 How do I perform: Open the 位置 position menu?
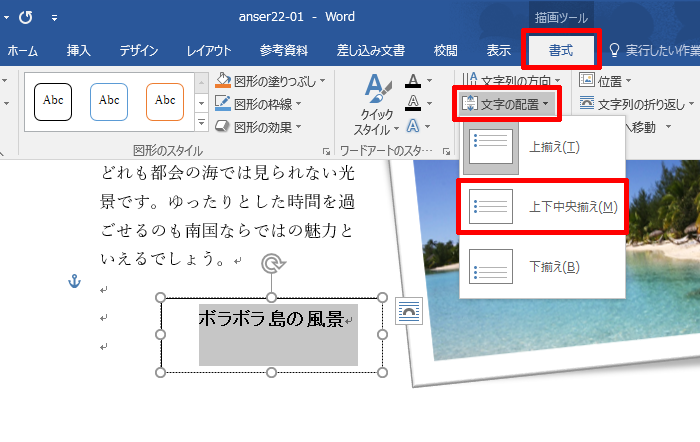[605, 81]
